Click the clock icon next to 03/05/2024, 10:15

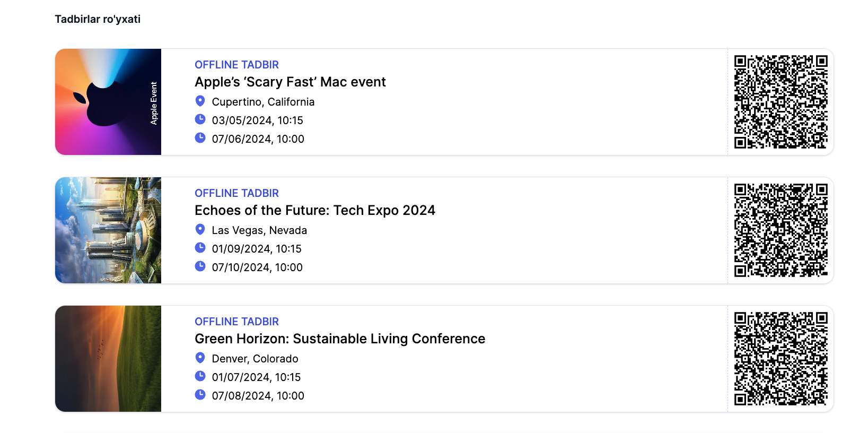(200, 119)
